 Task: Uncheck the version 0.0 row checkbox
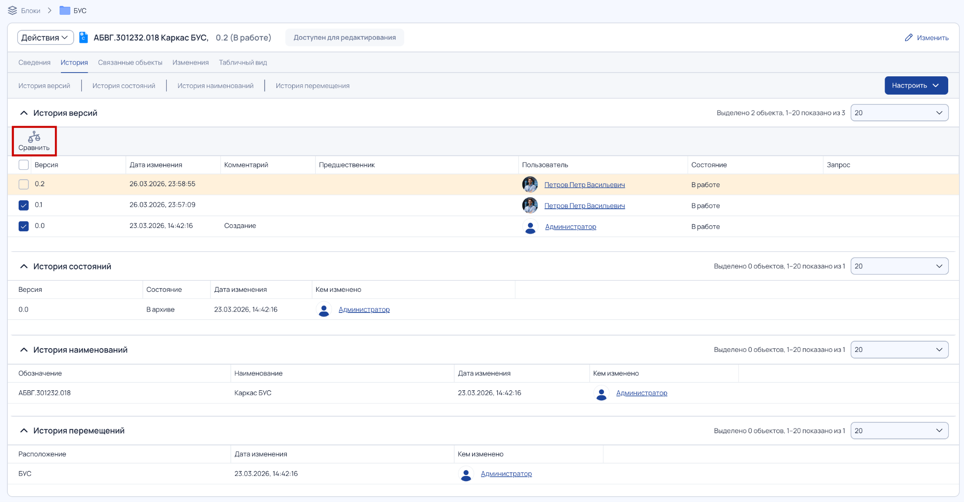point(23,226)
